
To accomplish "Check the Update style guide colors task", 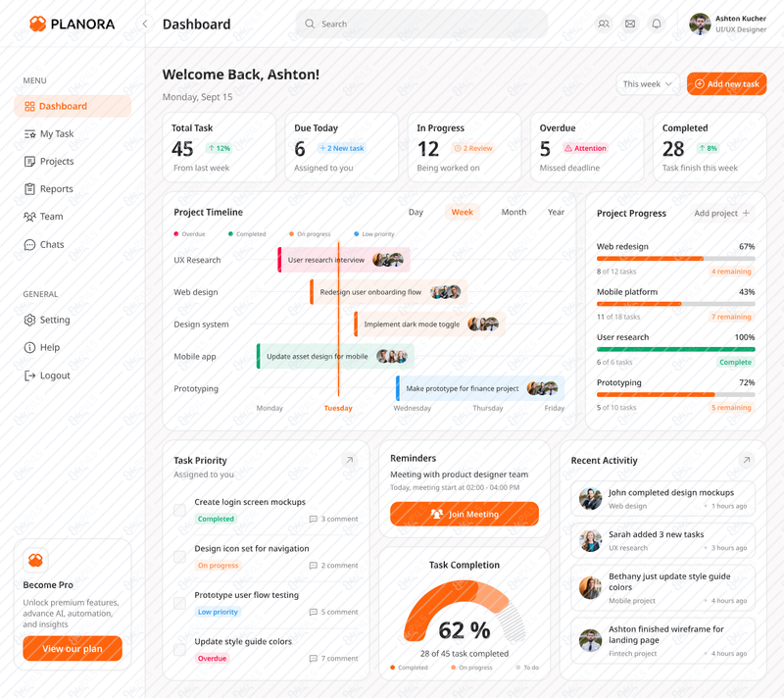I will click(x=179, y=650).
